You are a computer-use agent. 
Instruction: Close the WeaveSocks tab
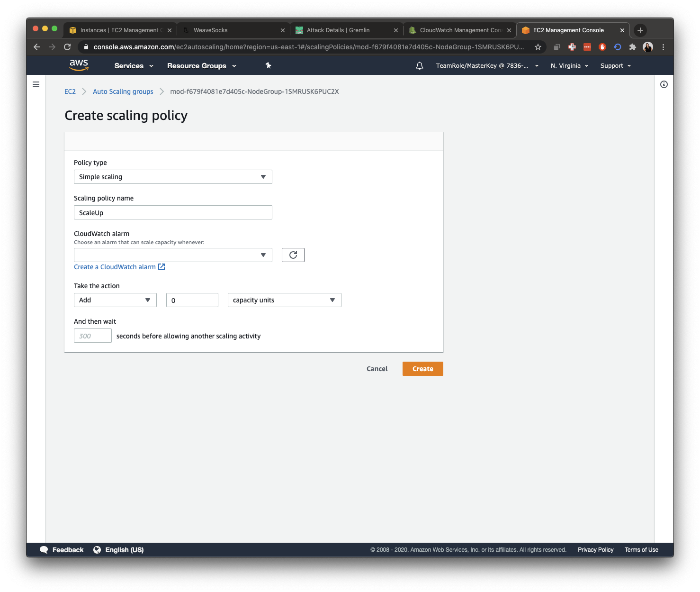coord(283,30)
